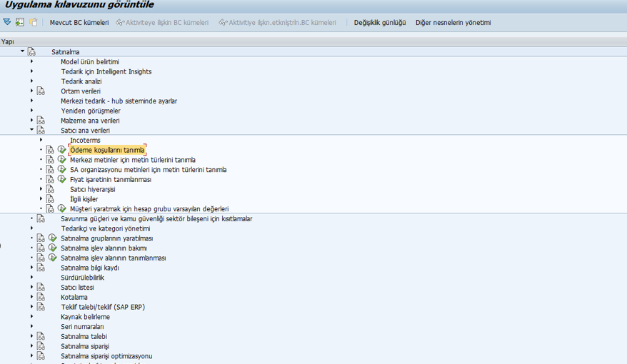Image resolution: width=627 pixels, height=364 pixels.
Task: Select the Teklif talebi/teklif (SAP ERP) entry
Action: click(x=102, y=307)
